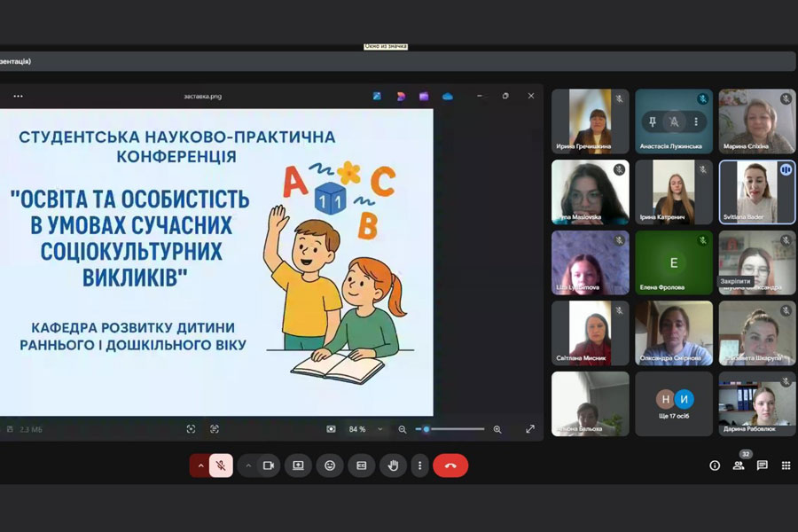The width and height of the screenshot is (798, 532).
Task: Turn on closed captions
Action: click(x=362, y=465)
